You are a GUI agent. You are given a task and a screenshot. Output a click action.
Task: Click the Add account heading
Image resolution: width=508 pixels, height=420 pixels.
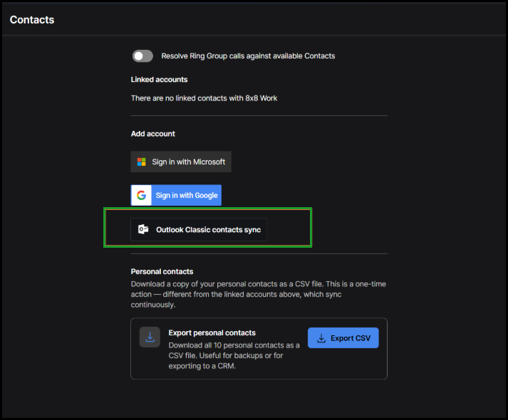point(153,134)
